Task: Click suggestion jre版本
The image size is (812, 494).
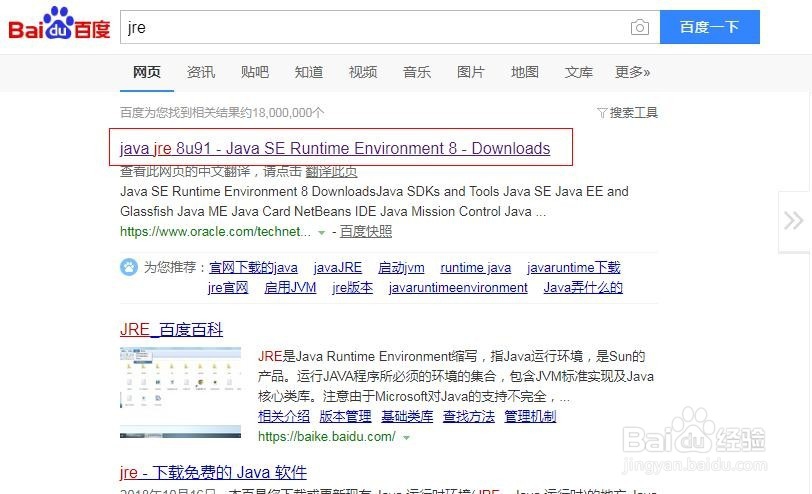Action: (x=352, y=287)
